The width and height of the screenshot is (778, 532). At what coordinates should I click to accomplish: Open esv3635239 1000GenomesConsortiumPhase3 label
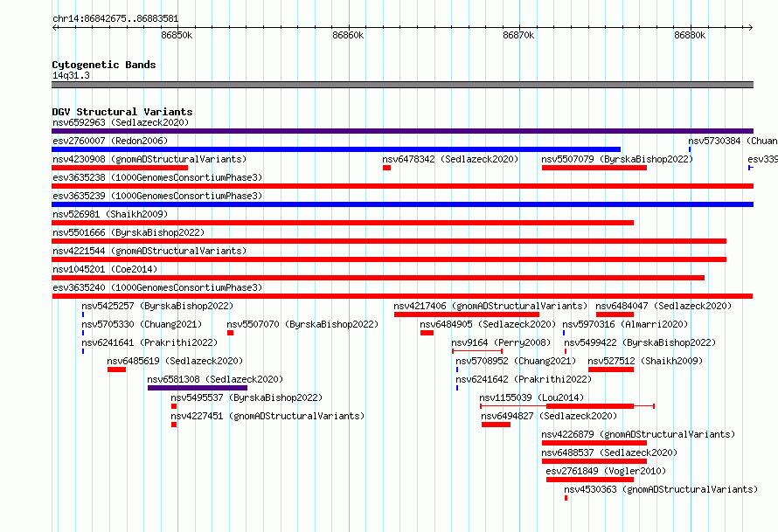coord(157,196)
